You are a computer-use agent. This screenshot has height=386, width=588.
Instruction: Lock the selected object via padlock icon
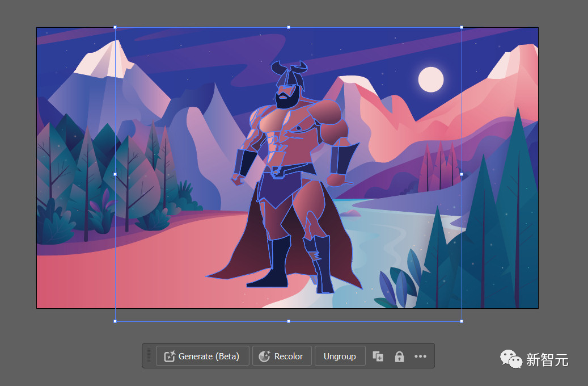coord(399,356)
